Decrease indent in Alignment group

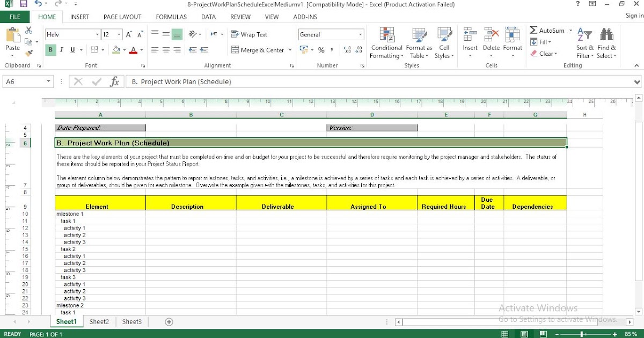(x=192, y=50)
